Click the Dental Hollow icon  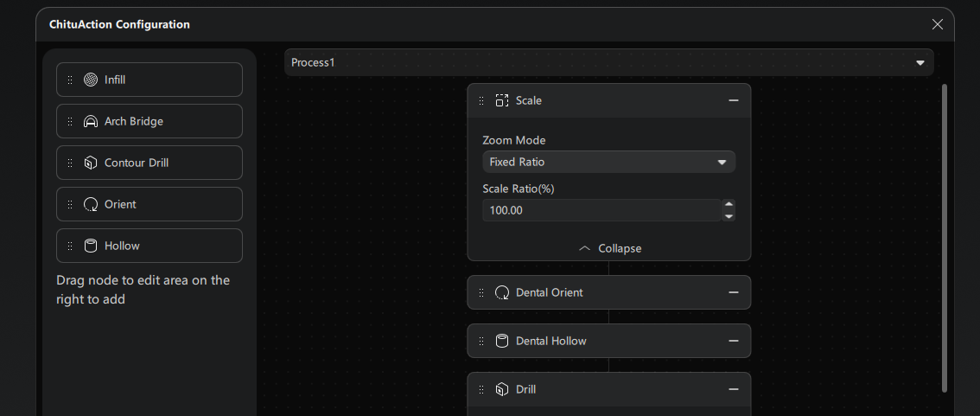coord(502,341)
